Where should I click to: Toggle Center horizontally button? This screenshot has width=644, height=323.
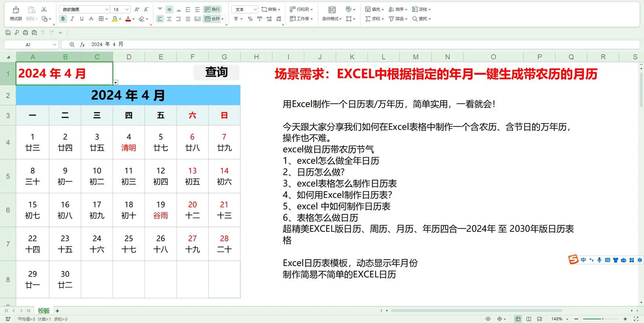click(x=169, y=19)
